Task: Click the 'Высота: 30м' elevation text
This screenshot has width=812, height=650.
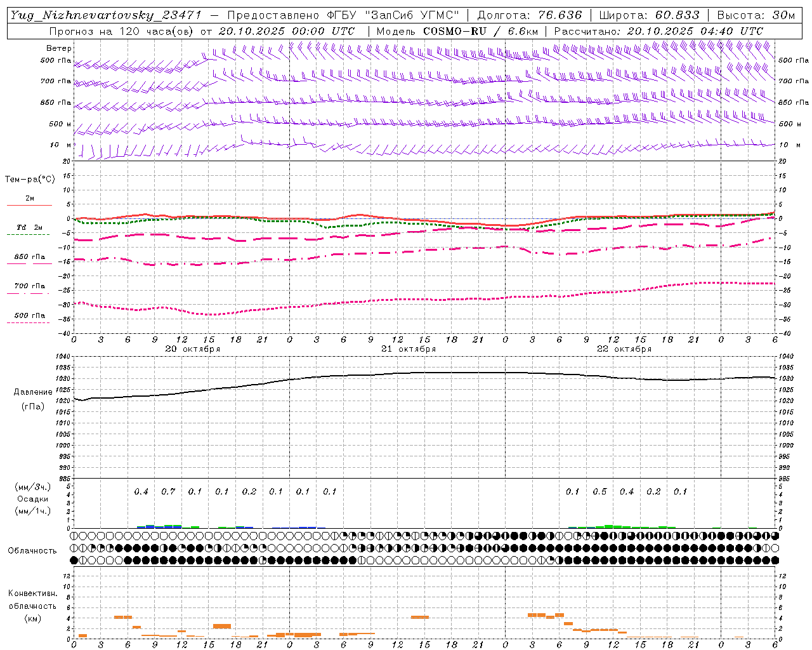Action: pos(756,15)
